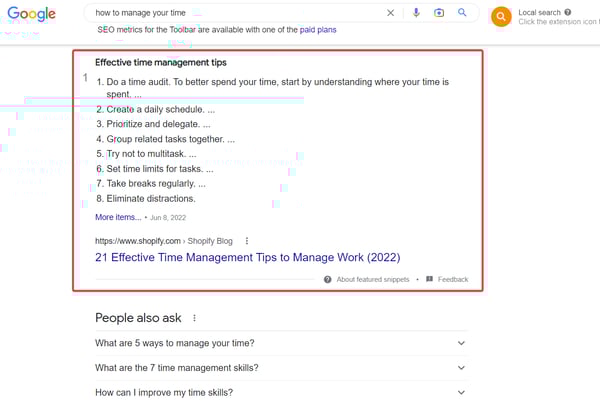Screen dimensions: 600x403
Task: Click the Feedback flag icon
Action: pos(430,279)
